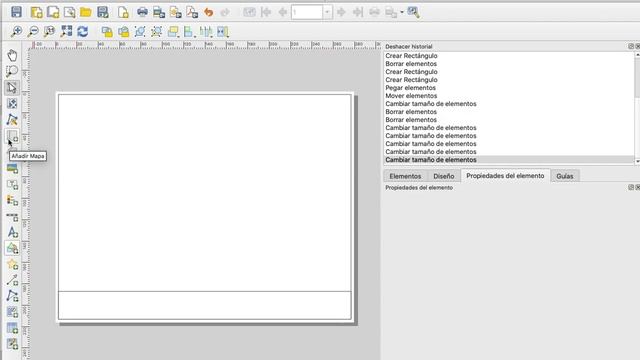Undo the last action
640x360 pixels.
(209, 12)
